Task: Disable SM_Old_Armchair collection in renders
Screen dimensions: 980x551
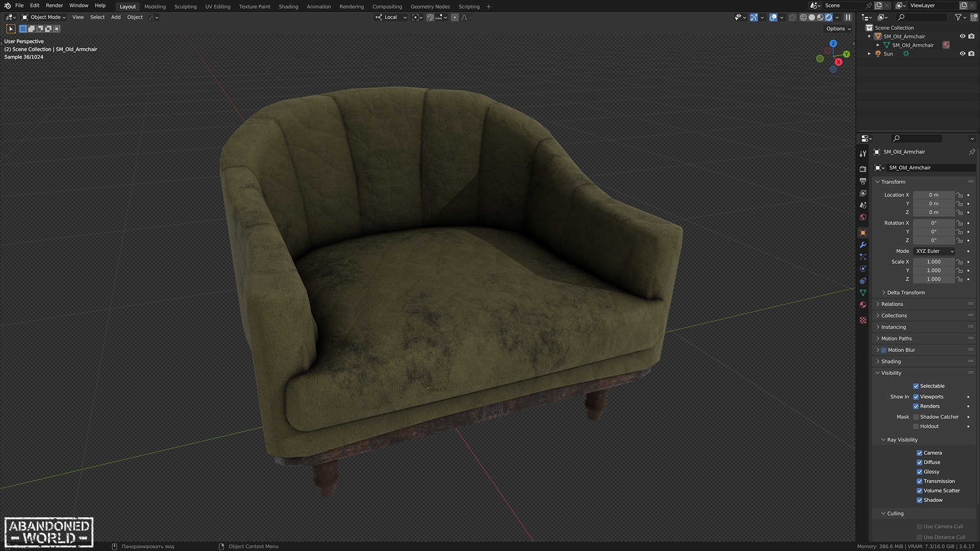Action: (971, 36)
